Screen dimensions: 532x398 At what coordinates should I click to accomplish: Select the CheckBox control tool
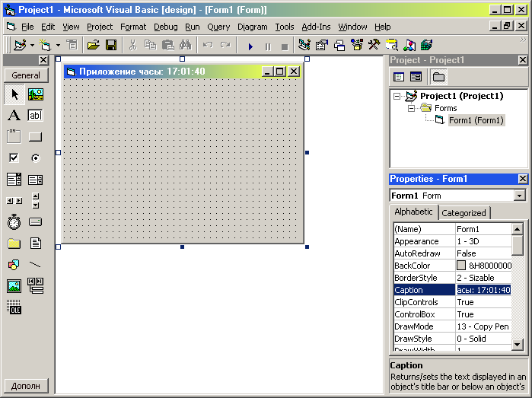pos(14,158)
